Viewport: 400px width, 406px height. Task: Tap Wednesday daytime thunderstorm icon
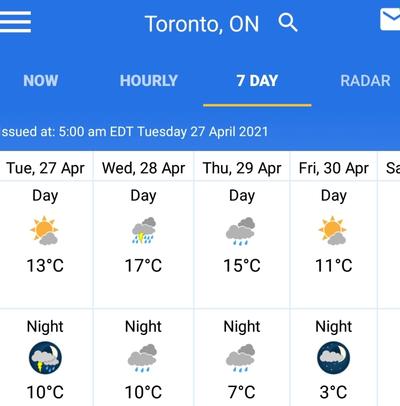[x=144, y=230]
